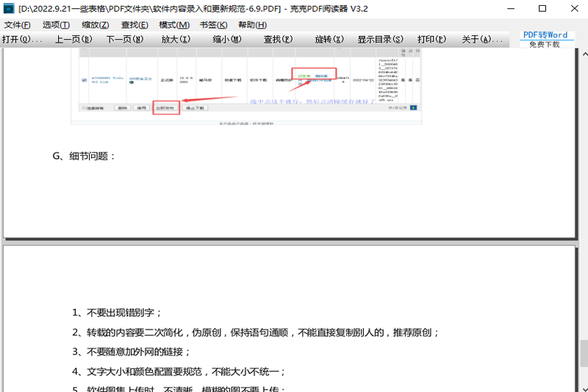This screenshot has height=392, width=588.
Task: Expand the 模式(M) mode menu
Action: coord(174,25)
